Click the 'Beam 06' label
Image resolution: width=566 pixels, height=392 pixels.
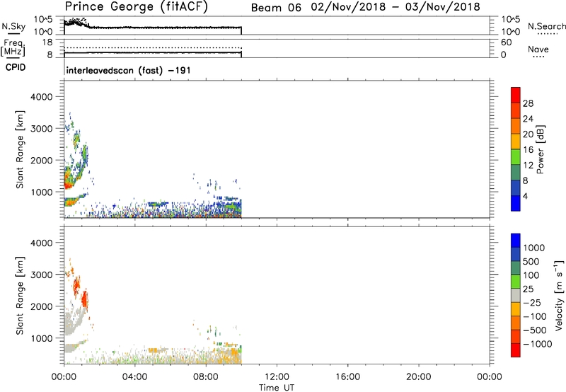click(276, 8)
